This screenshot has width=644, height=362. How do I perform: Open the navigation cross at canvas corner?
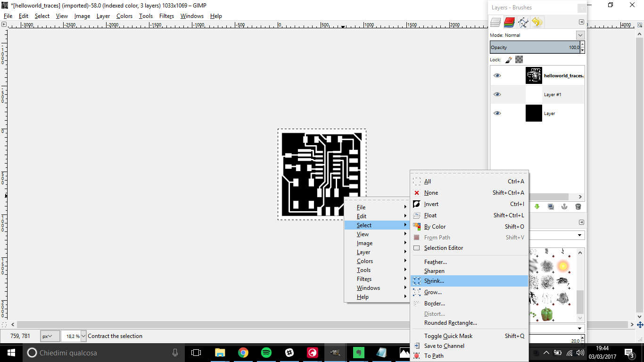tap(640, 325)
